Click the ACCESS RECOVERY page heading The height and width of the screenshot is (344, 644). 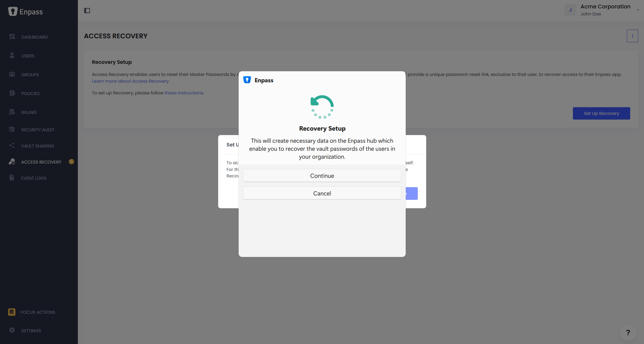[116, 36]
